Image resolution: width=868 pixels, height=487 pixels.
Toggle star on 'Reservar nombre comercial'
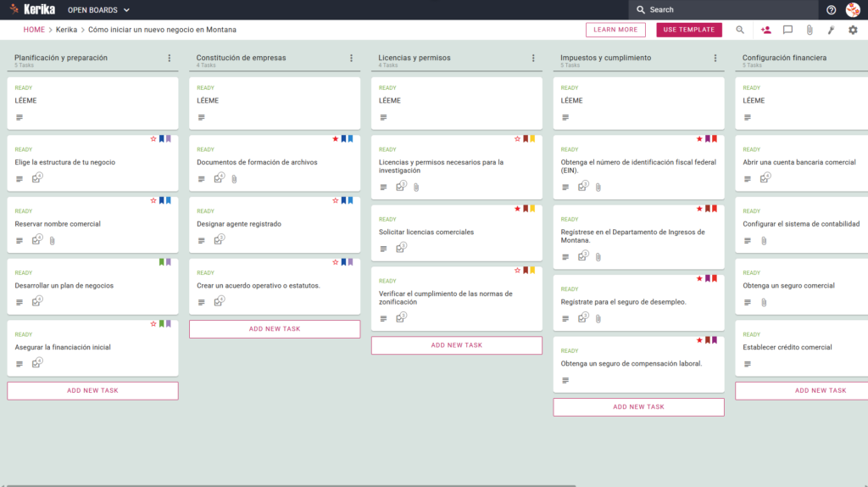click(153, 200)
